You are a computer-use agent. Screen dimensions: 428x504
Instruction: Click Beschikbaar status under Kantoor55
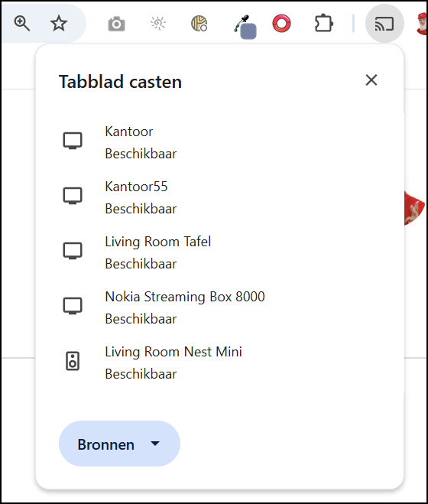click(141, 209)
